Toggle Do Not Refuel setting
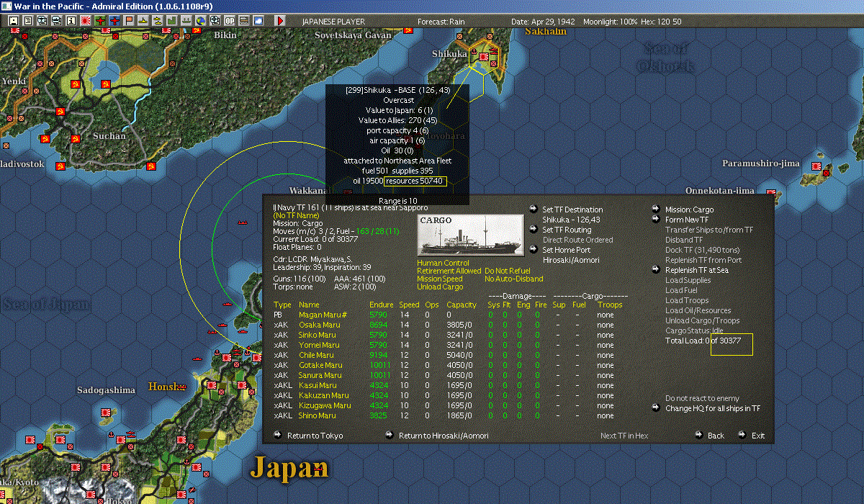The image size is (864, 504). [x=507, y=271]
